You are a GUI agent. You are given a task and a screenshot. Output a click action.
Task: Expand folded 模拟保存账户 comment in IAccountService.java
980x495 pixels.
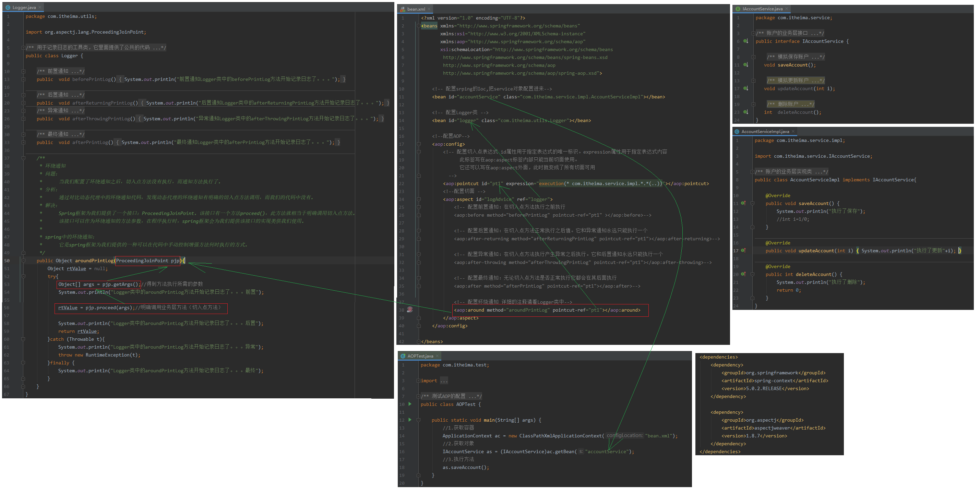pyautogui.click(x=753, y=57)
